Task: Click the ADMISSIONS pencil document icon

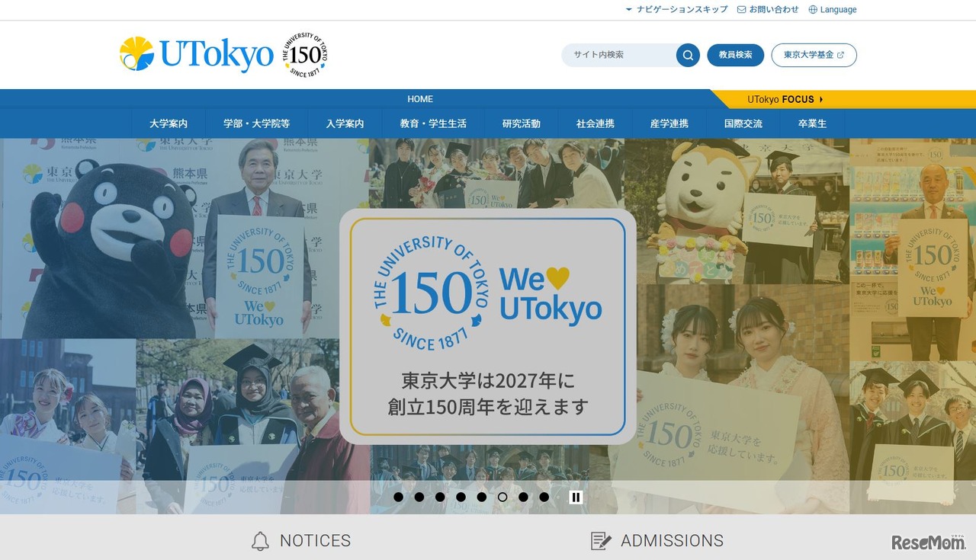Action: click(601, 541)
